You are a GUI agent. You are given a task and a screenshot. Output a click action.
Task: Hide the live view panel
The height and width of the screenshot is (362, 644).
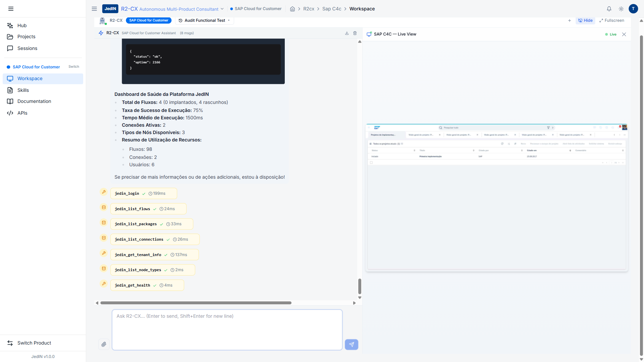click(x=585, y=20)
